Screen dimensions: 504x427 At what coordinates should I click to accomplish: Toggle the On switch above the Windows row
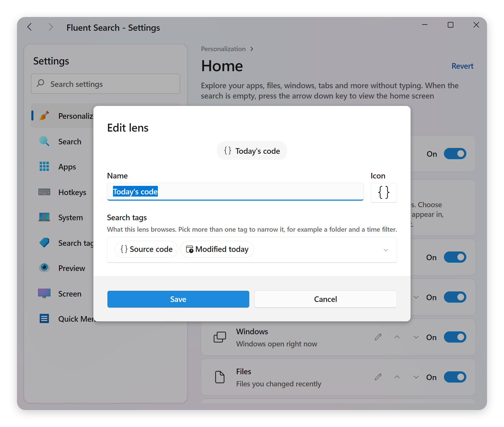pyautogui.click(x=455, y=297)
